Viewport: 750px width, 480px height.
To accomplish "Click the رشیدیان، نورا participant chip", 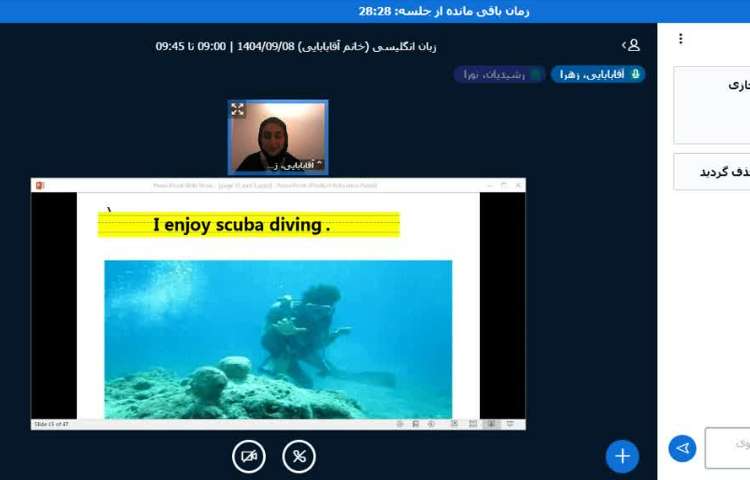I will 499,75.
